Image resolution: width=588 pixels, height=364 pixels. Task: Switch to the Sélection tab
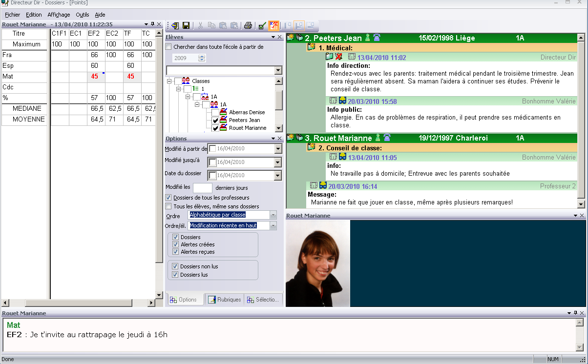[x=263, y=300]
